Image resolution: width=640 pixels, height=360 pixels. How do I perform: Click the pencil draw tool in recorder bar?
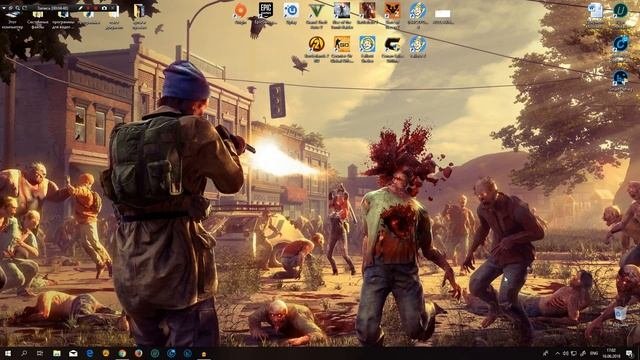click(x=80, y=8)
